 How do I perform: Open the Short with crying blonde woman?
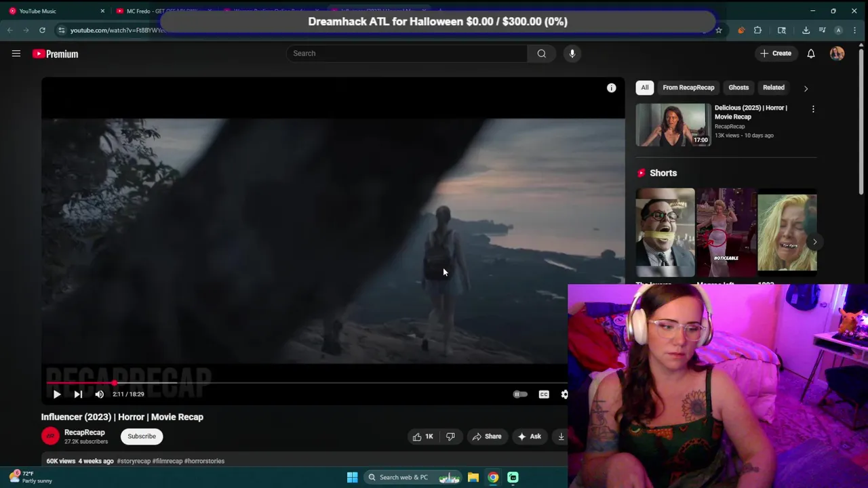tap(787, 232)
